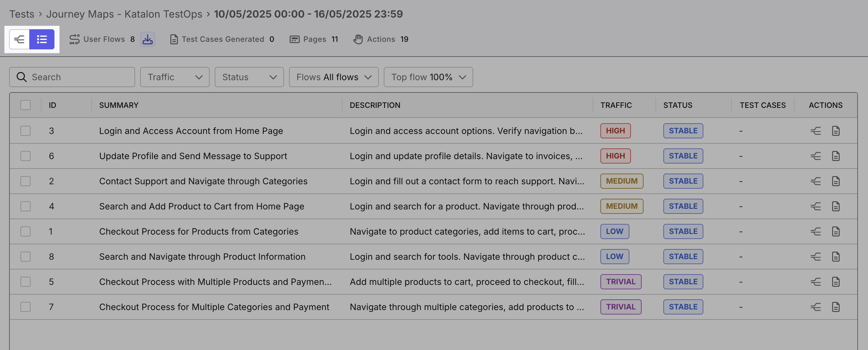Expand the Traffic filter dropdown

tap(174, 77)
